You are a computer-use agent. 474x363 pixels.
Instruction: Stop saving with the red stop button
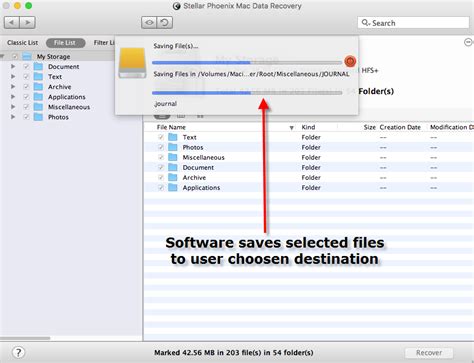coord(350,61)
